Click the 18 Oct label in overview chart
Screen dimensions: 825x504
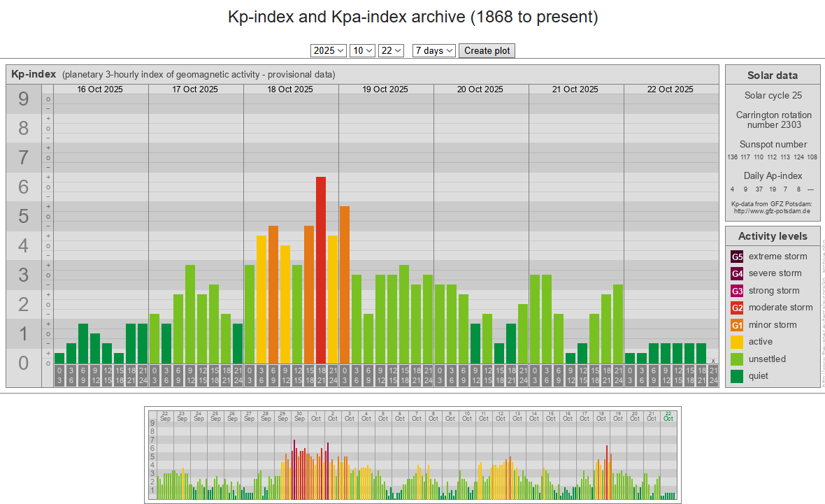coord(601,417)
